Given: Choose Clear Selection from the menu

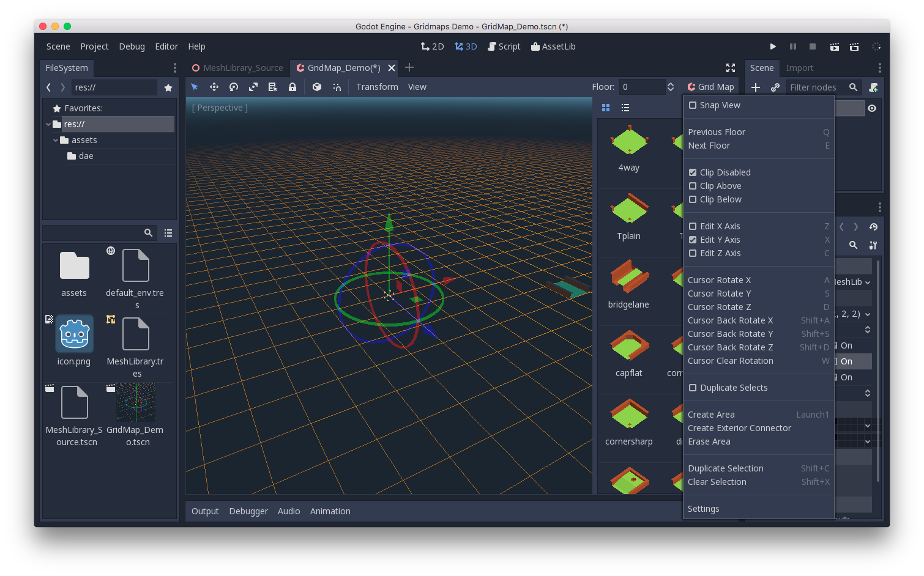Looking at the screenshot, I should coord(717,482).
